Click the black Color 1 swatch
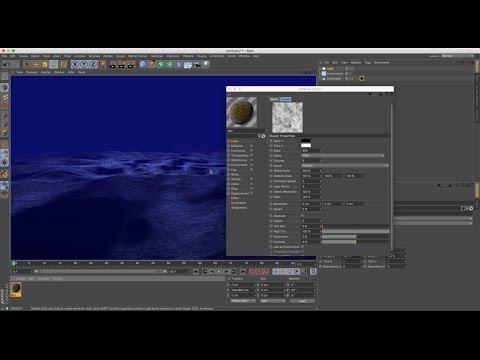The height and width of the screenshot is (360, 480). pyautogui.click(x=306, y=141)
